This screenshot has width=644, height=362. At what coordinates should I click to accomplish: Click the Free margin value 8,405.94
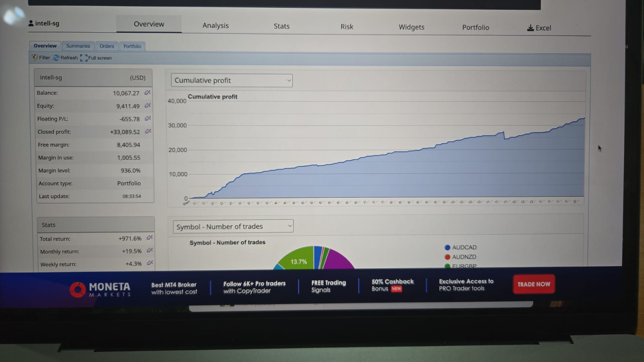[128, 145]
